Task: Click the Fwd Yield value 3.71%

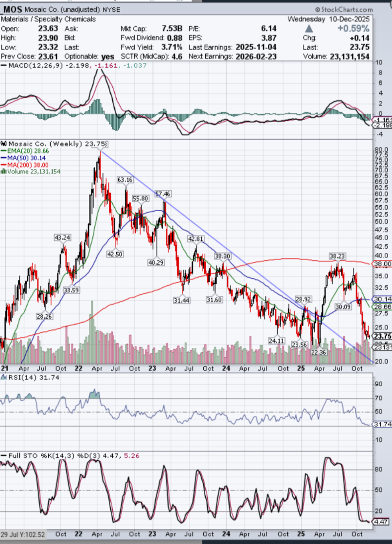Action: (x=172, y=47)
